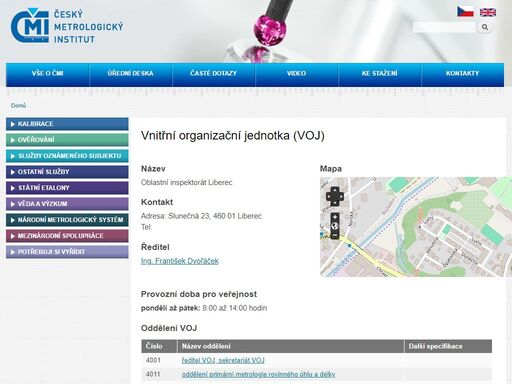Expand the VĚDA A VÝZKUM section
This screenshot has width=512, height=384.
click(67, 204)
